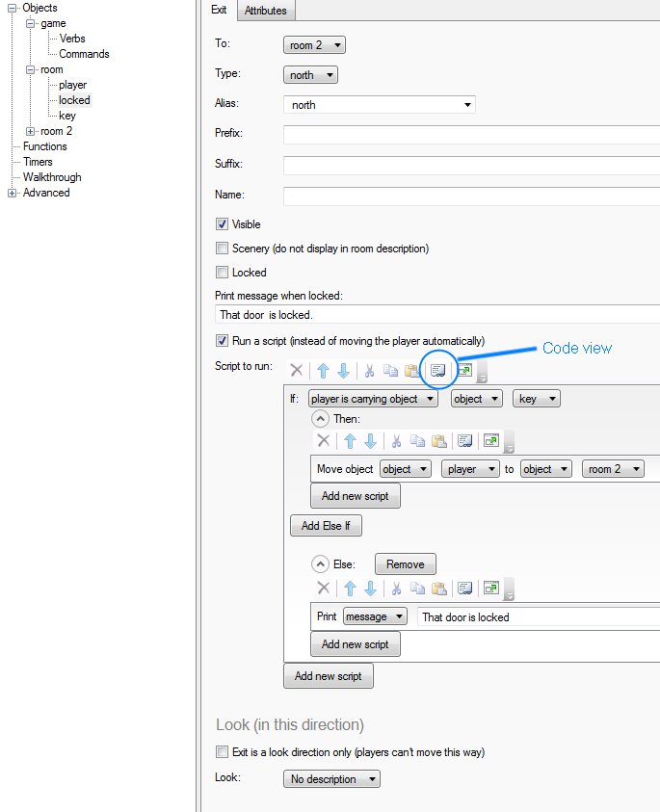Select Walkthrough in the tree
Image resolution: width=660 pixels, height=812 pixels.
pyautogui.click(x=52, y=177)
